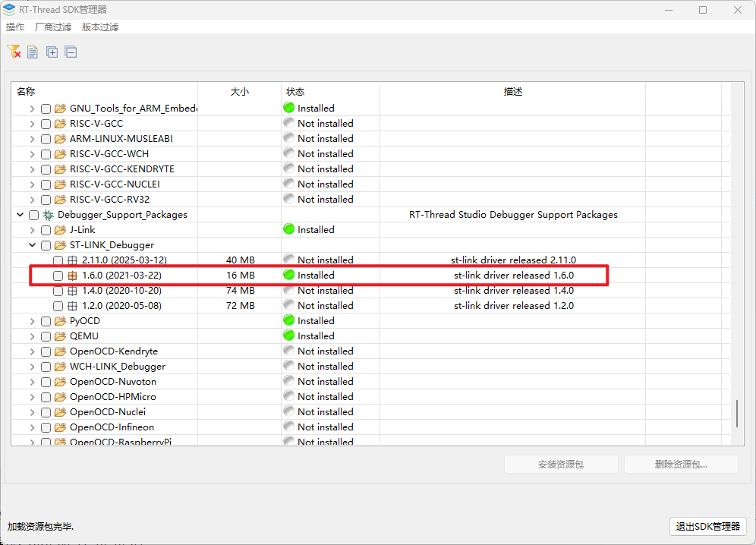This screenshot has width=756, height=545.
Task: Sort by the 状态 column header
Action: coord(330,92)
